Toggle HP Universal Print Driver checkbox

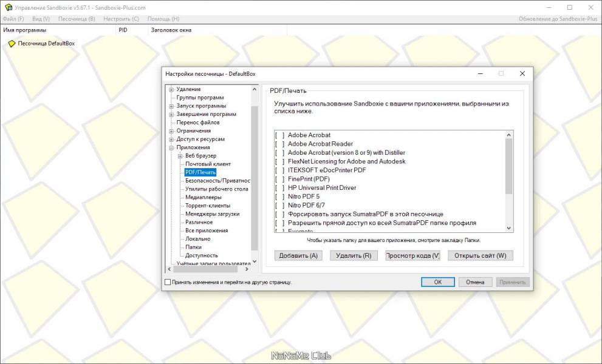(279, 188)
